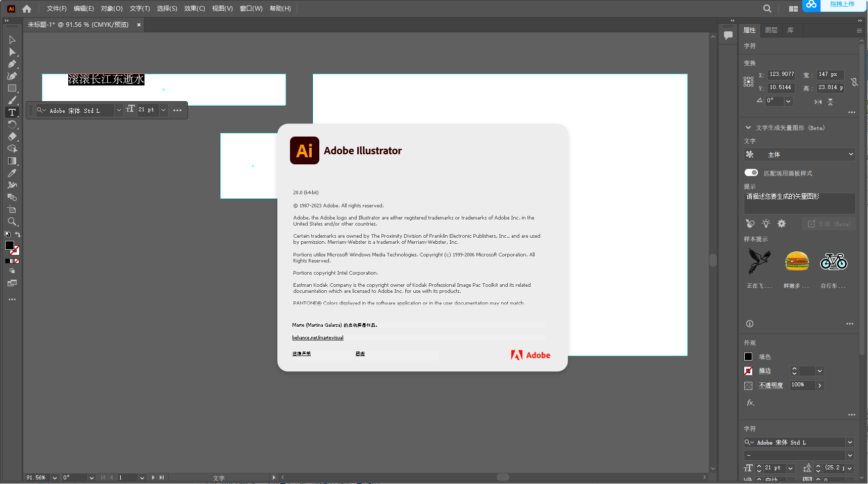Click stroke swatch in Appearance
Viewport: 868px width, 484px height.
click(x=748, y=371)
